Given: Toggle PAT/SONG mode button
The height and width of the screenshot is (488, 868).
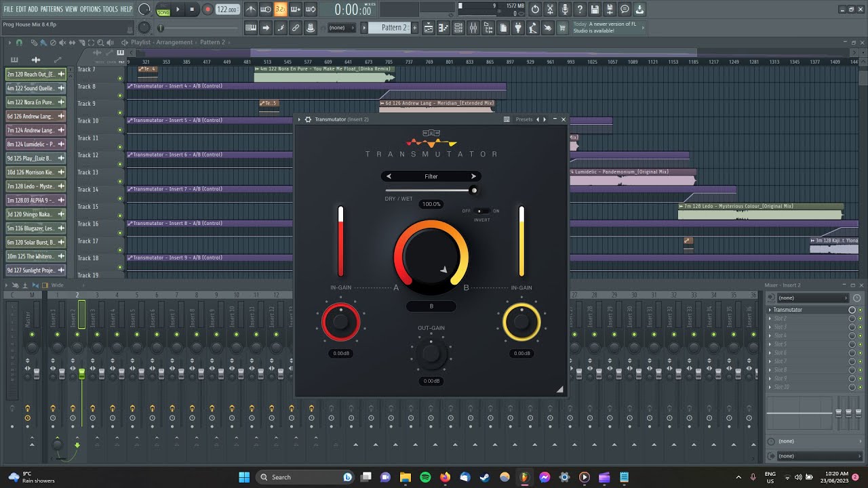Looking at the screenshot, I should click(163, 9).
